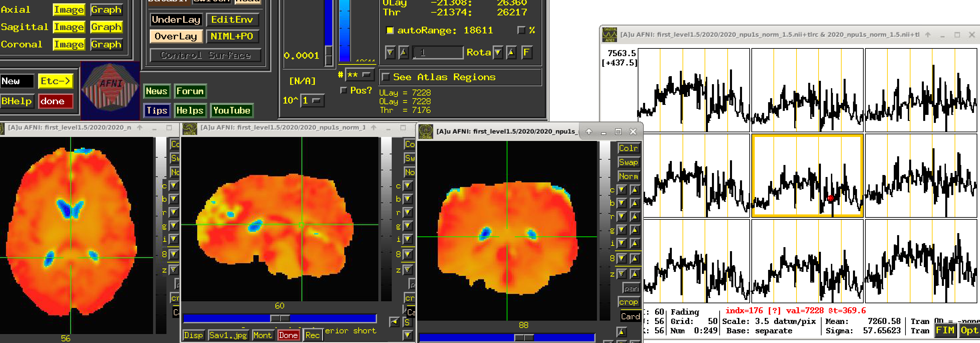The height and width of the screenshot is (343, 980).
Task: Click the c down arrow in coronal window
Action: 622,189
